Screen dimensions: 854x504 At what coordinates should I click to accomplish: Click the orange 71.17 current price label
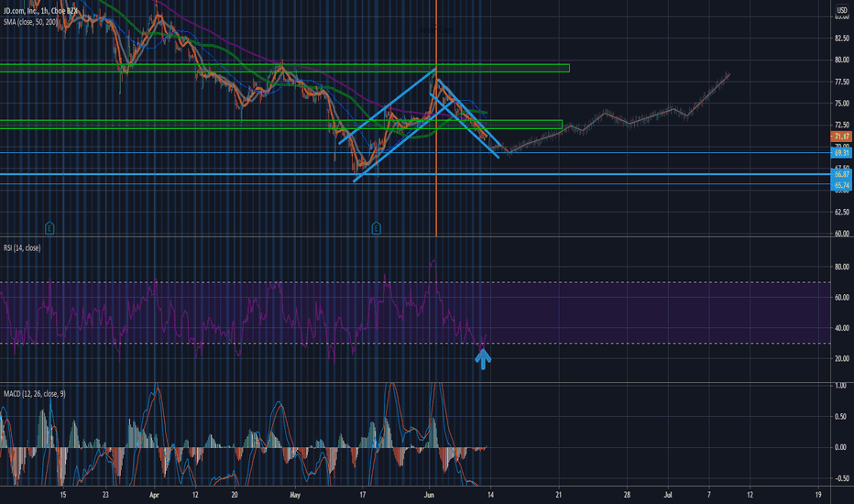point(841,137)
